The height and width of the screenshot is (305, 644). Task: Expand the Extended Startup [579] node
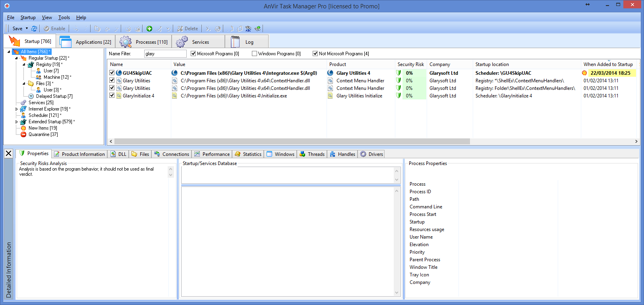(16, 122)
